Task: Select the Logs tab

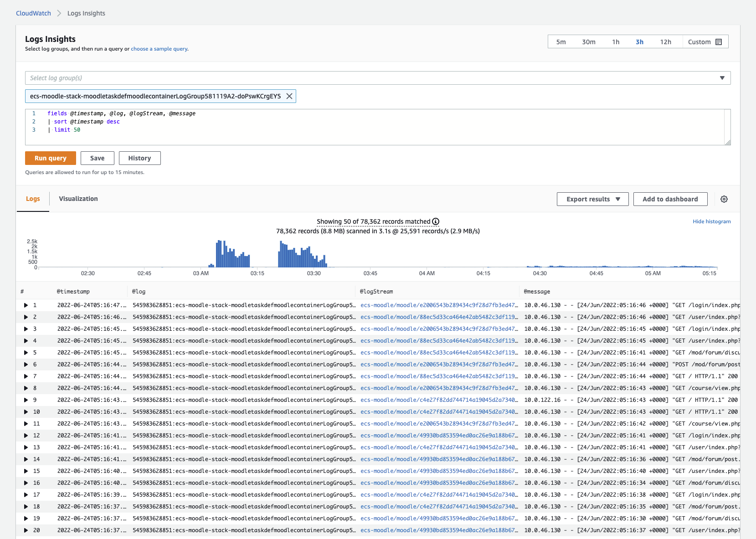Action: (x=33, y=199)
